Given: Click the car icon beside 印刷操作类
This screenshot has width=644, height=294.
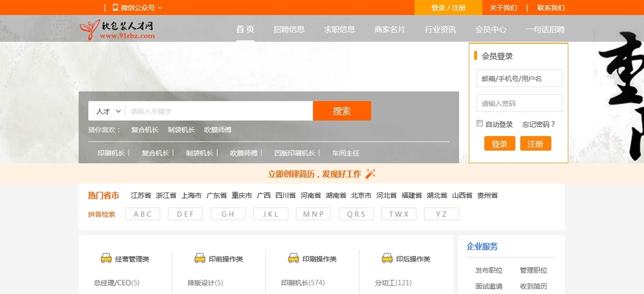Looking at the screenshot, I should coord(294,259).
